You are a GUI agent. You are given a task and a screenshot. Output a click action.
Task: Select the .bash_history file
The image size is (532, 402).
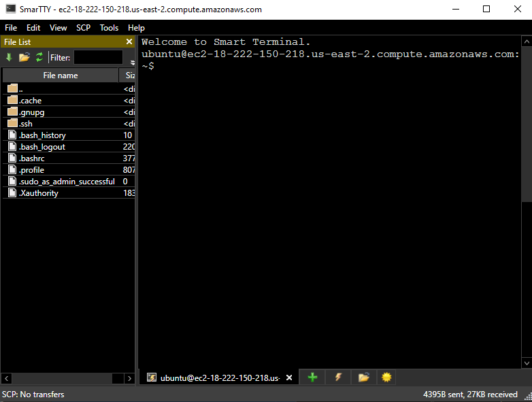(x=69, y=135)
